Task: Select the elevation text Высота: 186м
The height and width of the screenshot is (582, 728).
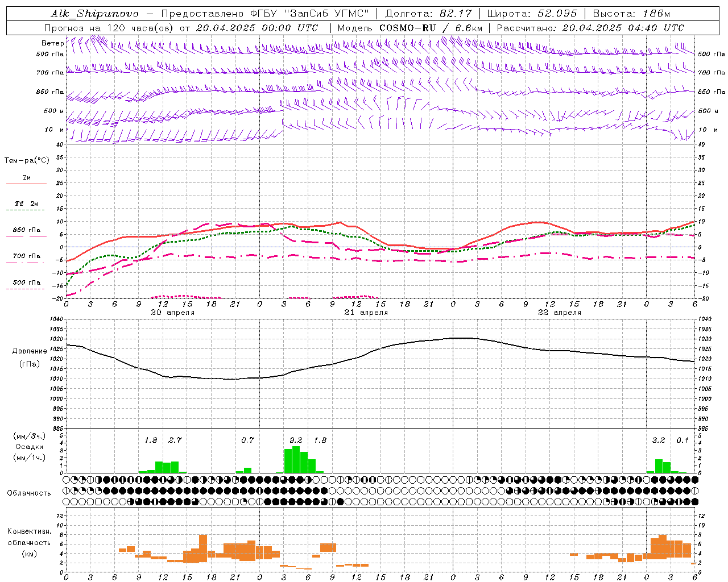Action: pos(631,14)
